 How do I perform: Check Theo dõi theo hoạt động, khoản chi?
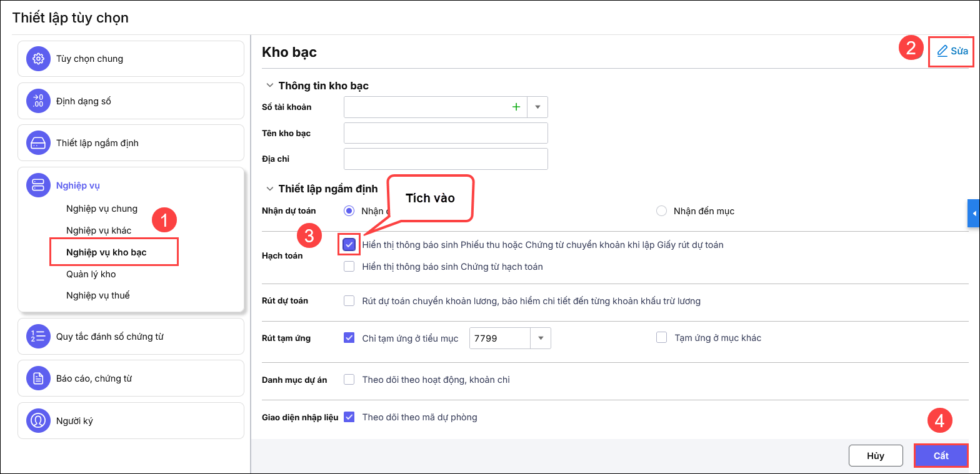click(x=349, y=380)
